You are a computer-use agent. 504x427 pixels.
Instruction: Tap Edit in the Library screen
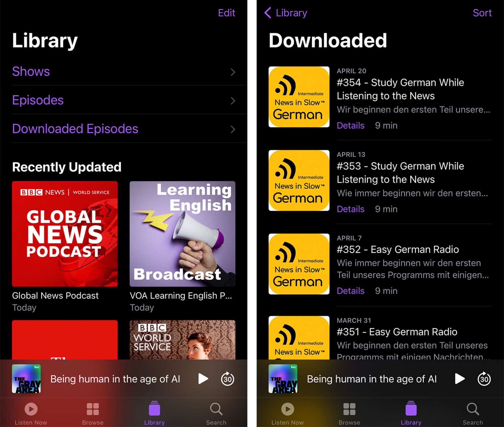coord(226,13)
